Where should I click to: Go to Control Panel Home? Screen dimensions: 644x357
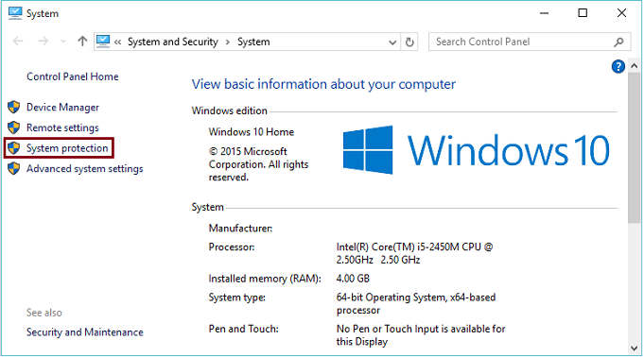72,76
